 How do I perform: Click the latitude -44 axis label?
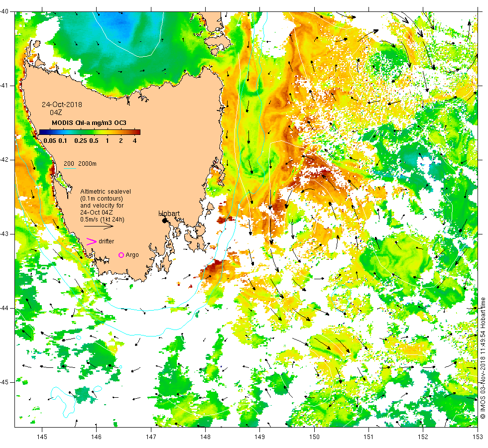tap(4, 308)
